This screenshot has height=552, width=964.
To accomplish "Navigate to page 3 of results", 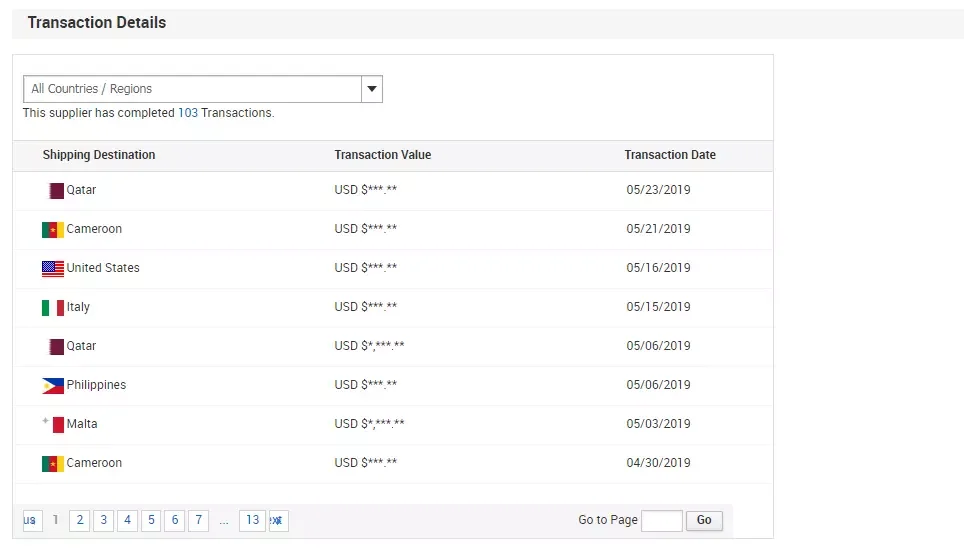I will [x=103, y=520].
